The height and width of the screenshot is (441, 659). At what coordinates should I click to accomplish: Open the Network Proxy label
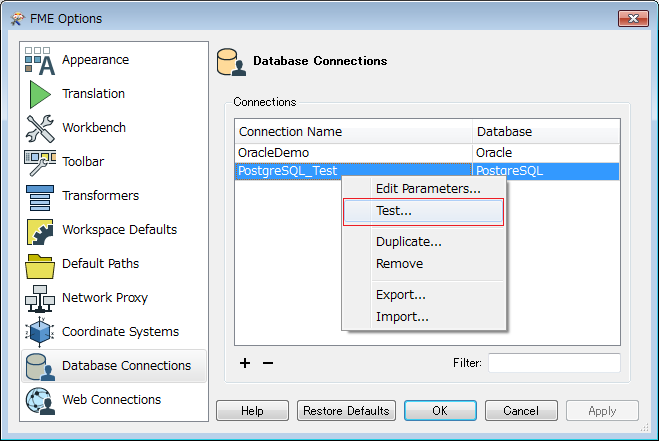105,298
